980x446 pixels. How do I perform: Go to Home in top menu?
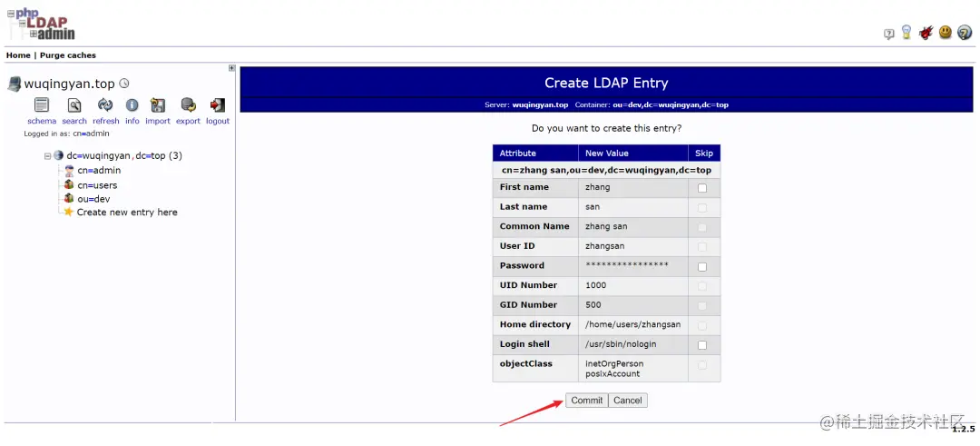(18, 55)
